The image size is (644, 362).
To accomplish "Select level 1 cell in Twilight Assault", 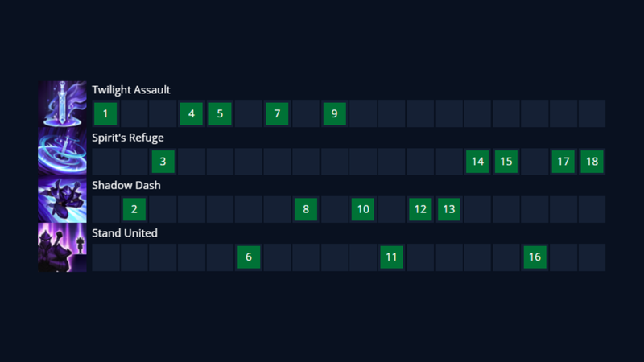I will (x=105, y=113).
